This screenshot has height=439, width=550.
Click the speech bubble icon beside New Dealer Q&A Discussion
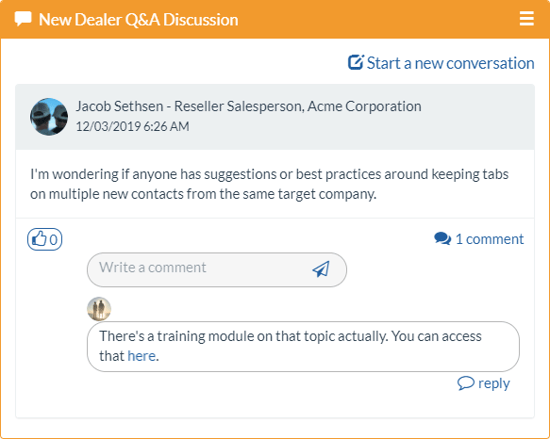(x=23, y=19)
